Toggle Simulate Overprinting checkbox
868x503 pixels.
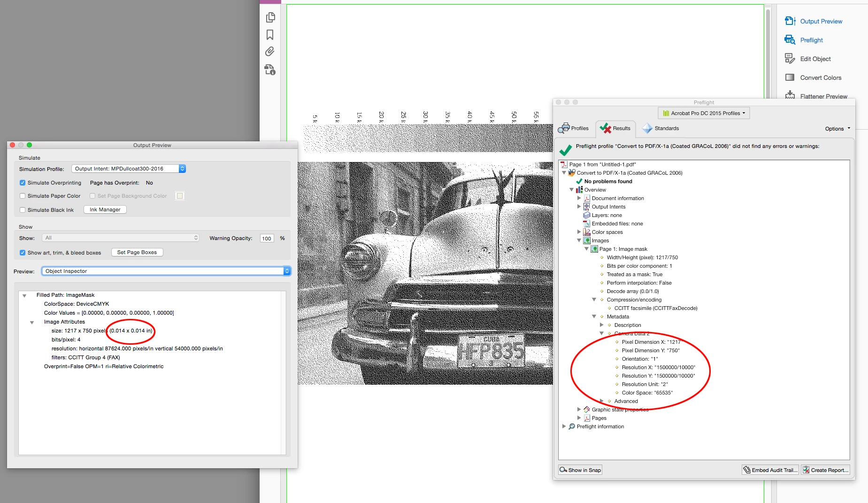pos(23,183)
